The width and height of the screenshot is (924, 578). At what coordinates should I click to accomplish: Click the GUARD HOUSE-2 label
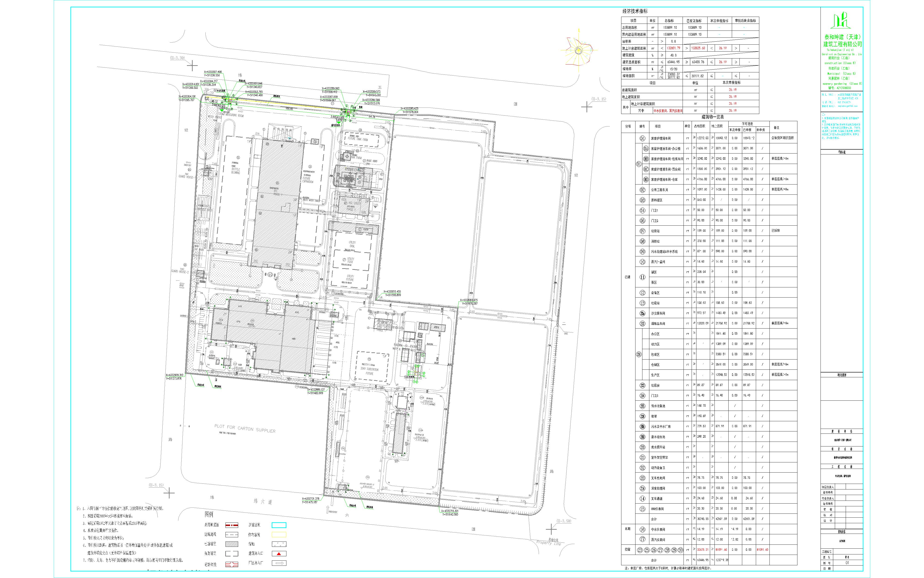click(180, 271)
